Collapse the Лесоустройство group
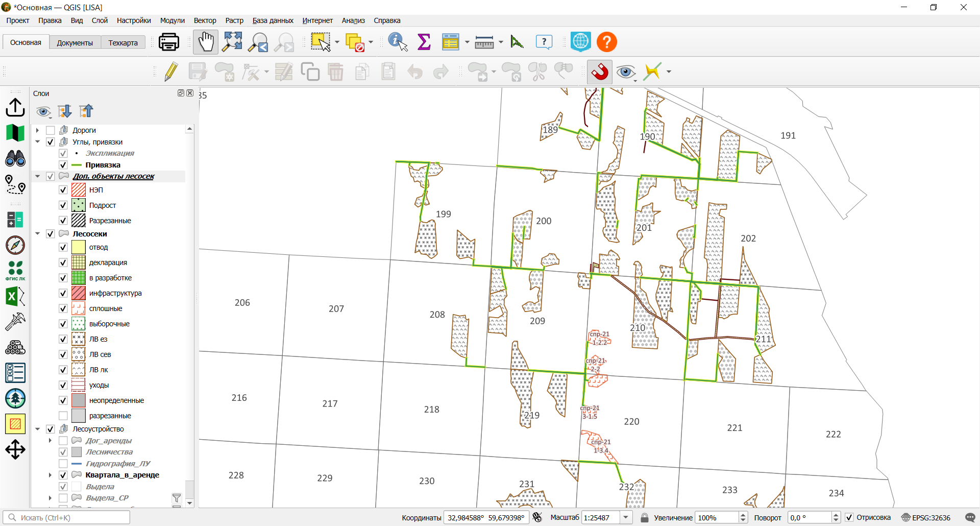980x526 pixels. (x=38, y=429)
